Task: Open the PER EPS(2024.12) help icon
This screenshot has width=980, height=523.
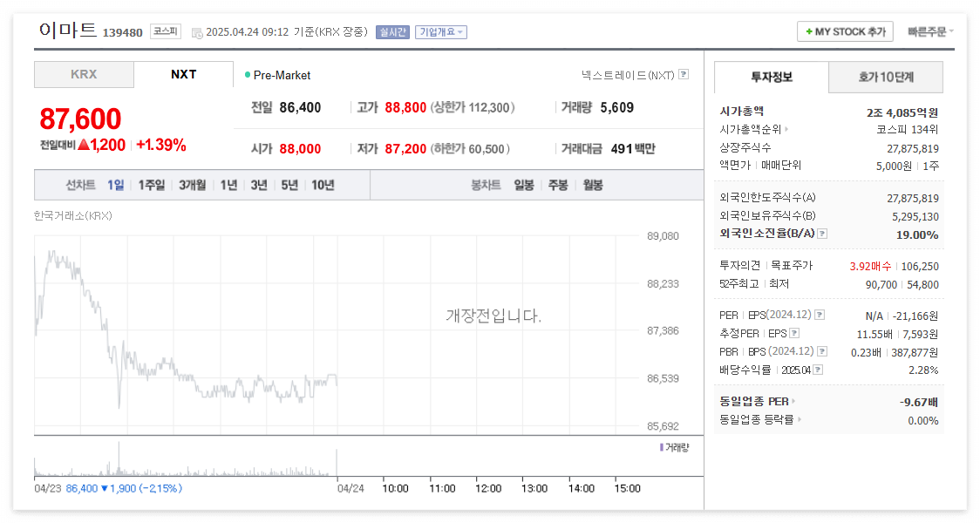Action: 819,315
